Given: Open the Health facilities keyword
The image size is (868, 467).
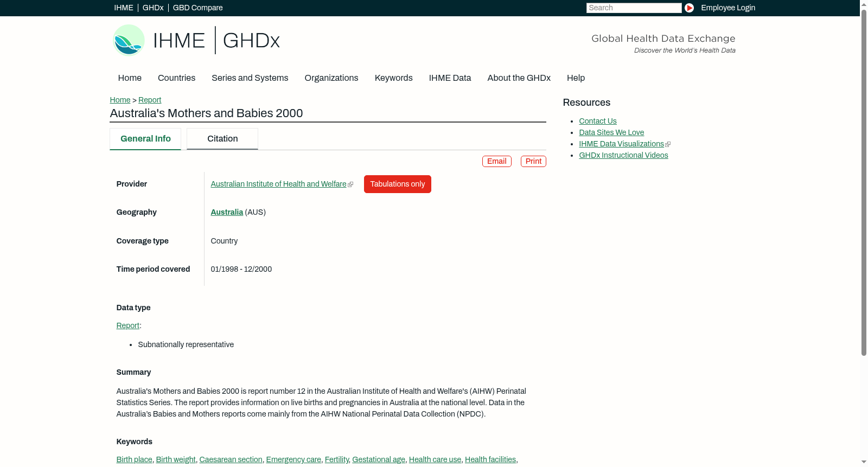Looking at the screenshot, I should (x=490, y=460).
